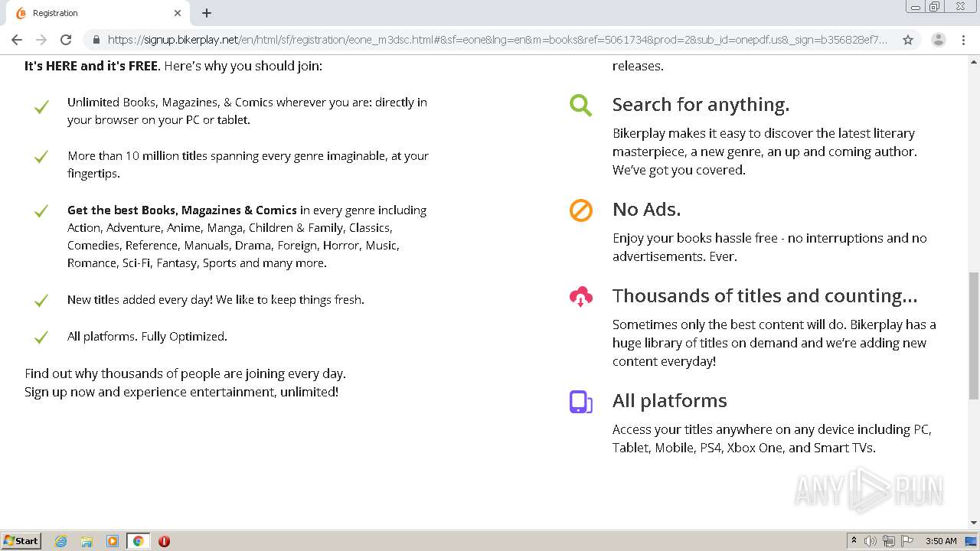Go back with browser back arrow
The image size is (980, 551).
pyautogui.click(x=17, y=40)
